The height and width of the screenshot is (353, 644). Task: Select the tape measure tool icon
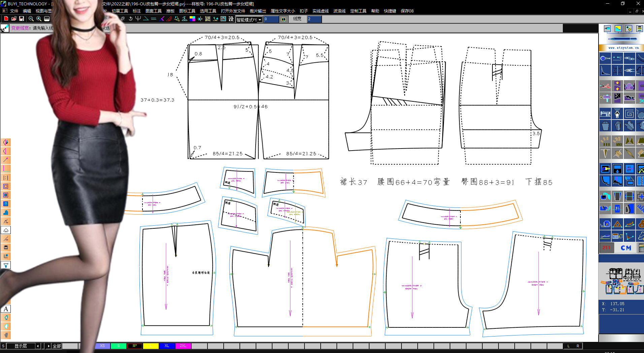click(605, 224)
